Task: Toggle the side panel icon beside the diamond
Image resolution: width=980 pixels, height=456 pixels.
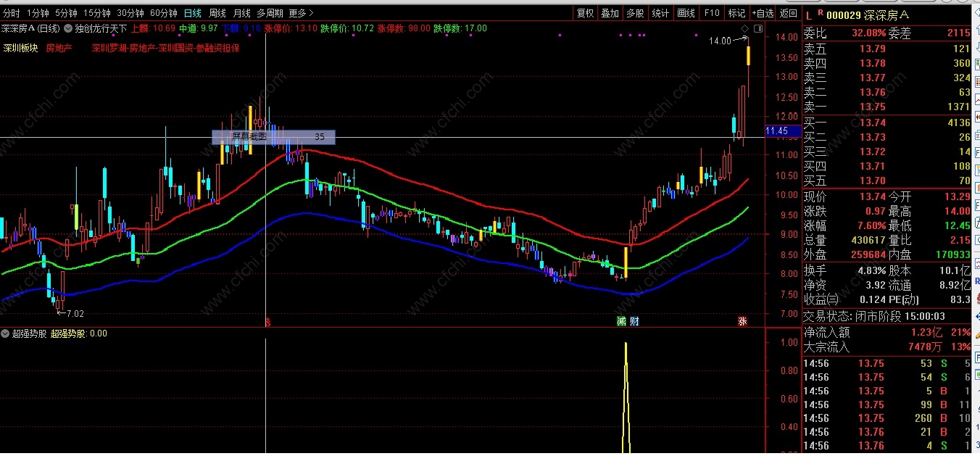Action: pos(758,28)
